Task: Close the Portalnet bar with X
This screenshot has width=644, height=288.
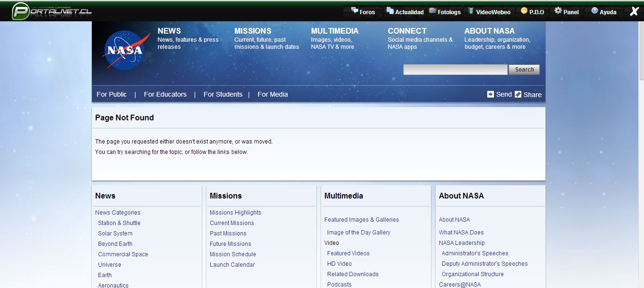Action: click(634, 11)
